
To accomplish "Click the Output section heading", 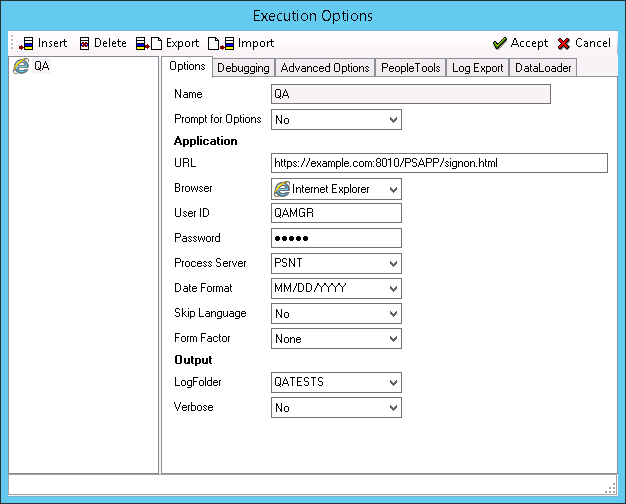I will click(x=193, y=360).
